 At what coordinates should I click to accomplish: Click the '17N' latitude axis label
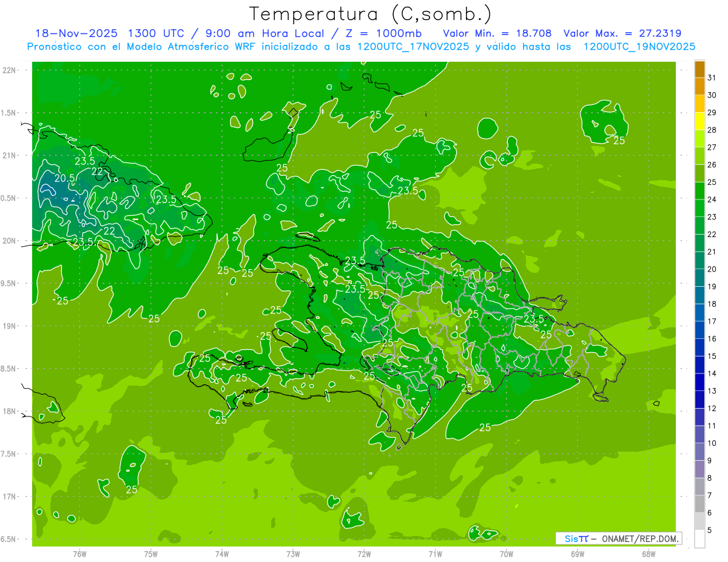pyautogui.click(x=9, y=497)
